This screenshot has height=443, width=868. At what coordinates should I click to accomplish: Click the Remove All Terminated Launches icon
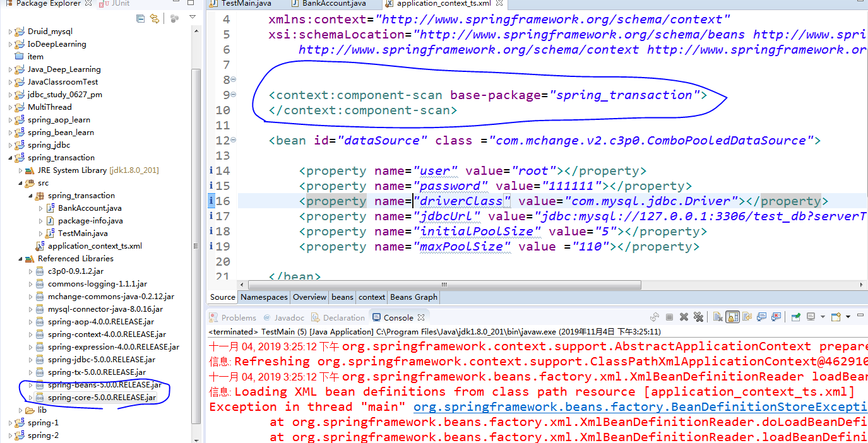click(698, 317)
